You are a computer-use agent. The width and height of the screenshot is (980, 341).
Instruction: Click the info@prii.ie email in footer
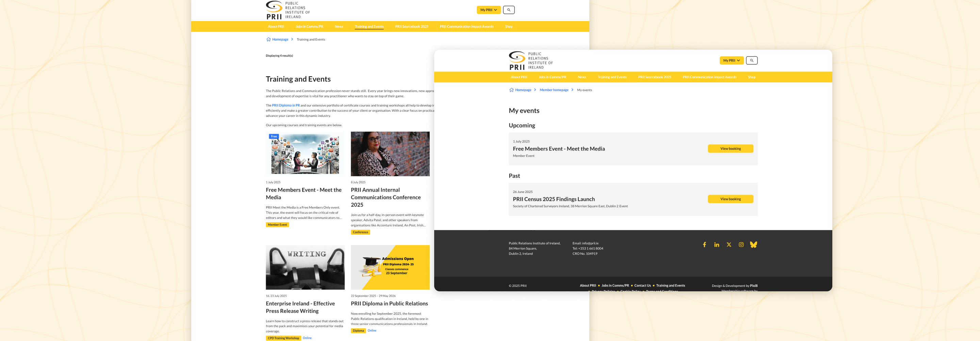click(590, 243)
